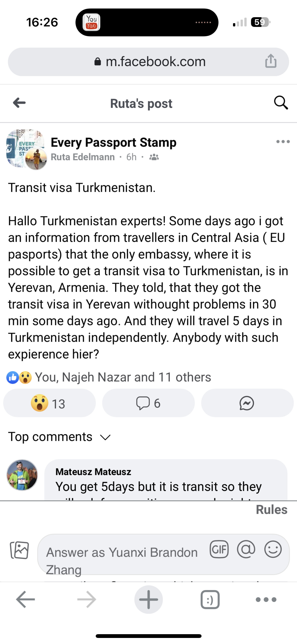Tap the back arrow beside Ruta's post

(x=19, y=103)
